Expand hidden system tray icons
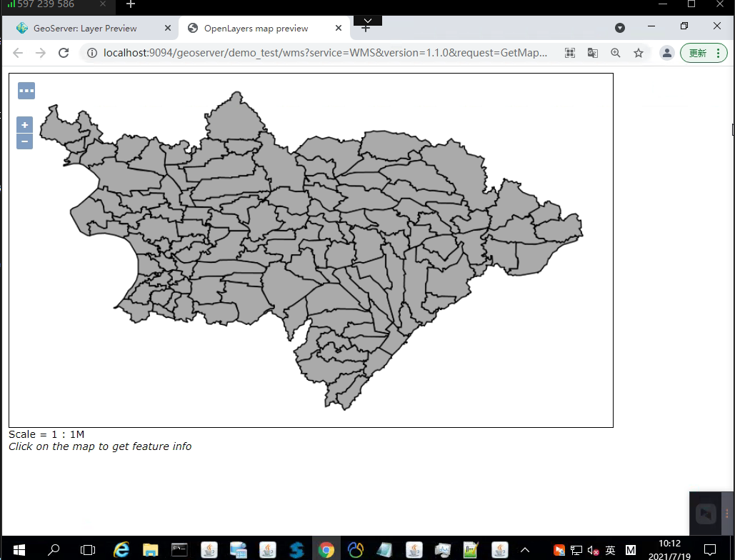735x560 pixels. point(525,550)
